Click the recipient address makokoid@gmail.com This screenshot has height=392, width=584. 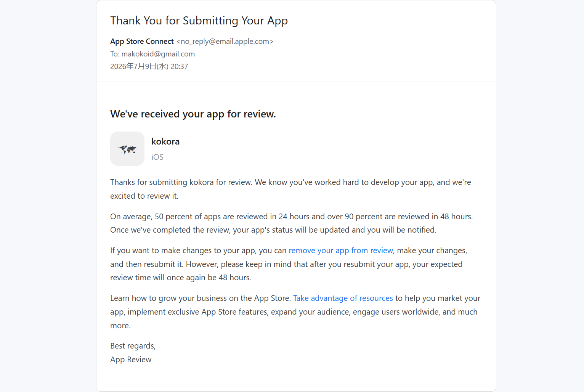click(x=158, y=54)
